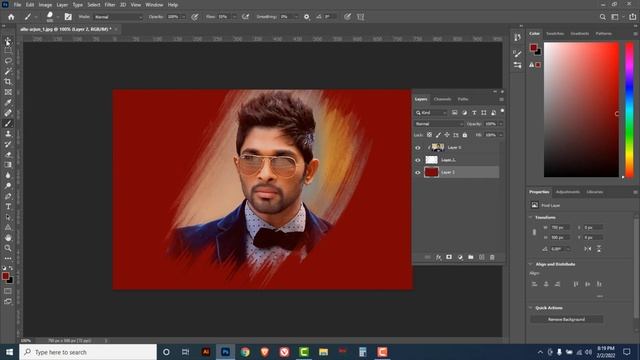Hide the red Layer 2 eye icon

tap(418, 173)
